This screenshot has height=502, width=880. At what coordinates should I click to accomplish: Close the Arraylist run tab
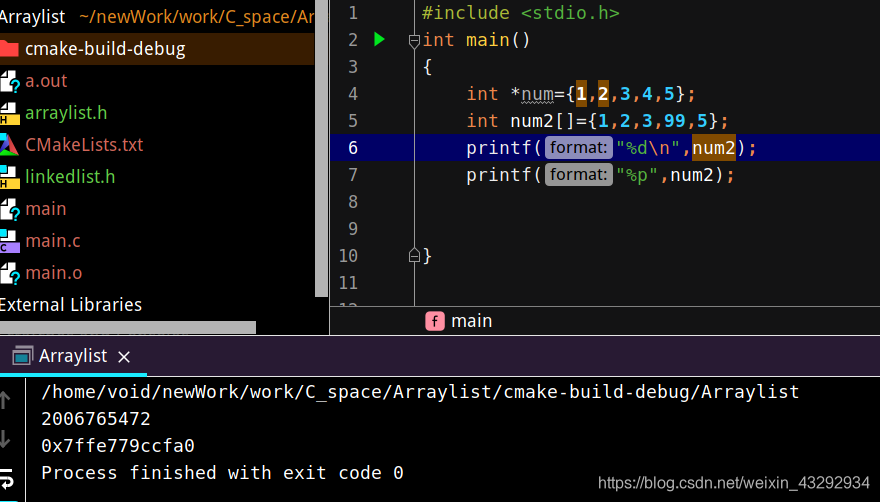124,357
